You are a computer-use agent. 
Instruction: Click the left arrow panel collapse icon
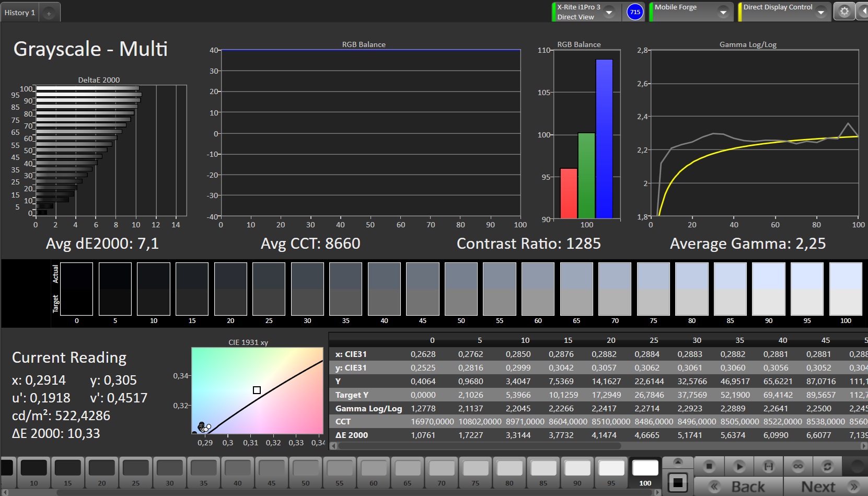point(863,11)
